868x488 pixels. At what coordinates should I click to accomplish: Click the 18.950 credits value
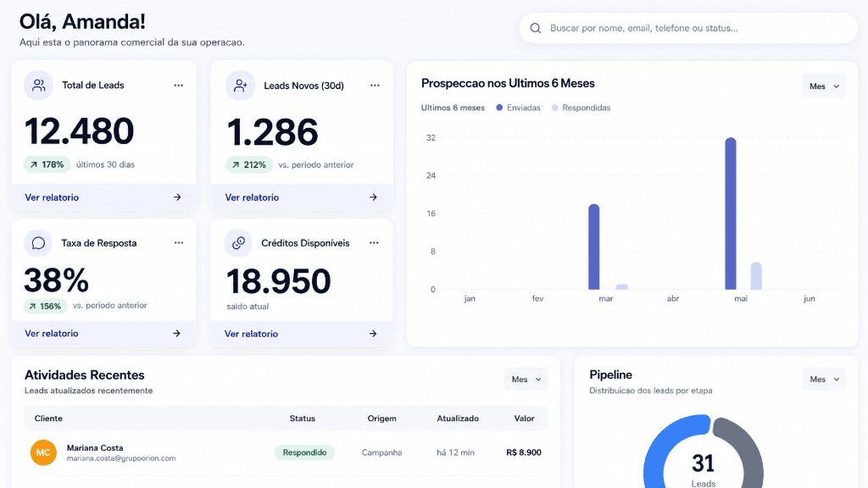278,281
